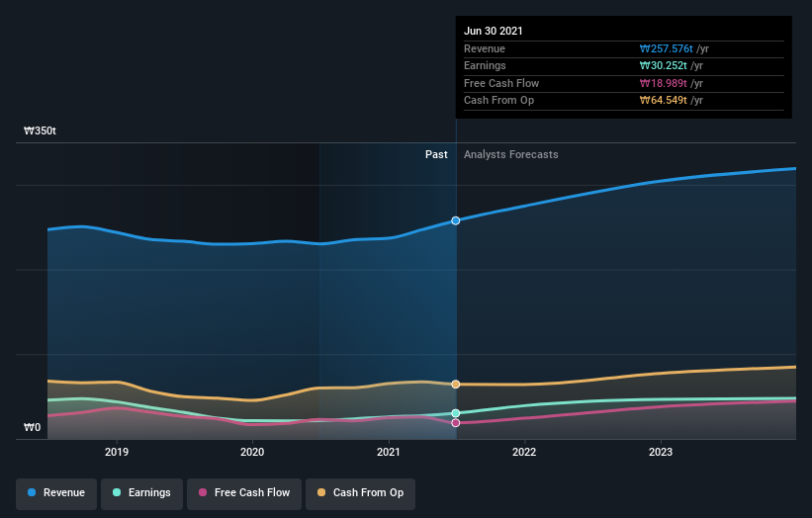Image resolution: width=812 pixels, height=518 pixels.
Task: Select the 2019 axis label
Action: click(117, 453)
